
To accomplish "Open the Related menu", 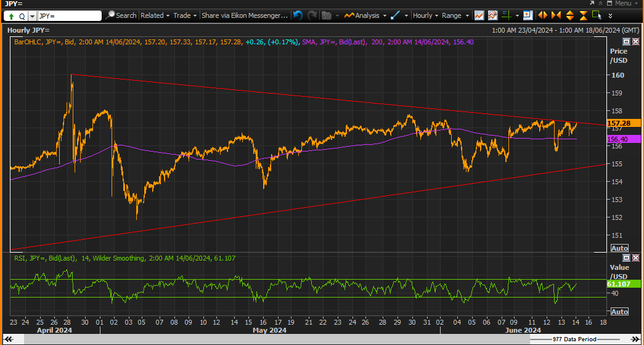I will 155,15.
